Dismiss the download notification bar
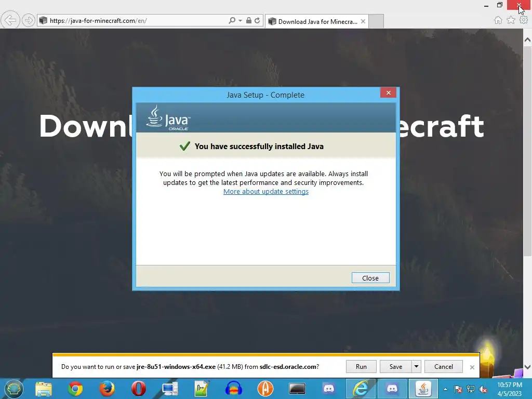The height and width of the screenshot is (399, 532). coord(472,367)
